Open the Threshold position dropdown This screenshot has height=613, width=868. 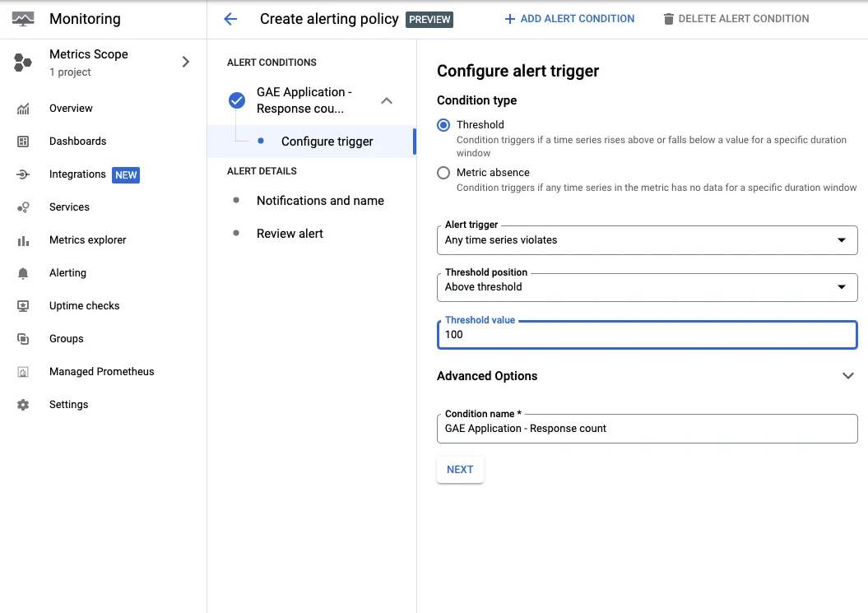(841, 287)
